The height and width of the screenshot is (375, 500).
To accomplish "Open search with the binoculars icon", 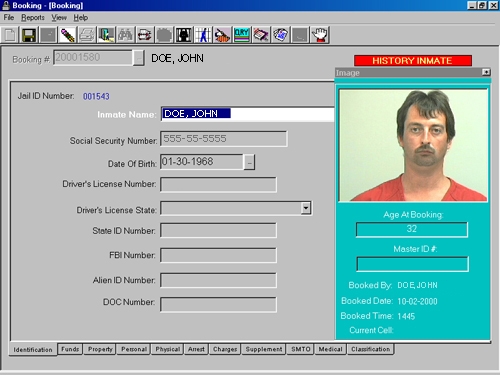I will pos(125,35).
